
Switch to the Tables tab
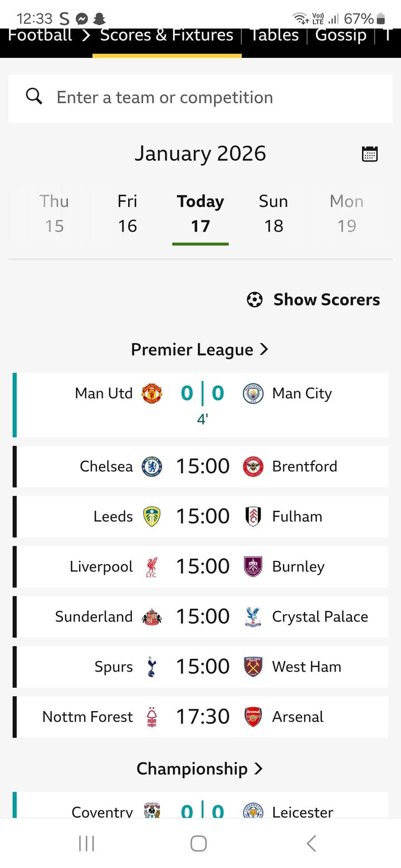(x=273, y=35)
